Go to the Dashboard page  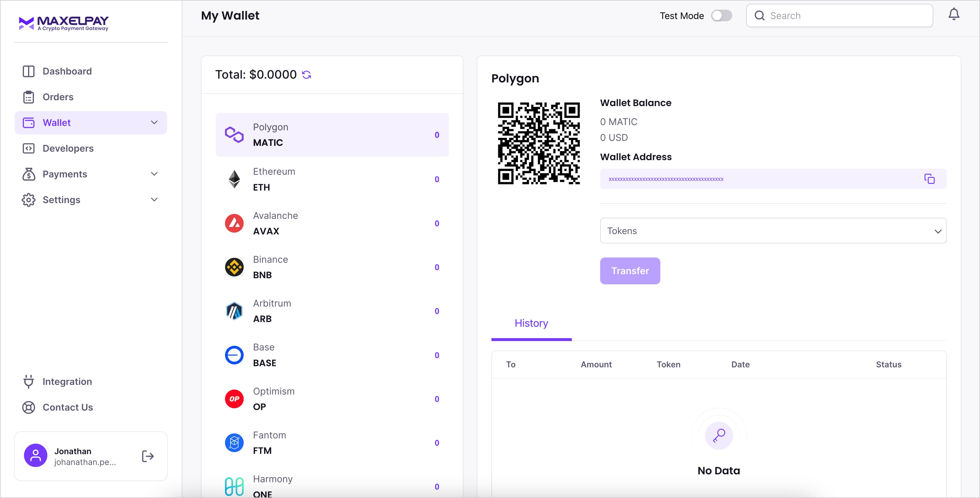[67, 71]
